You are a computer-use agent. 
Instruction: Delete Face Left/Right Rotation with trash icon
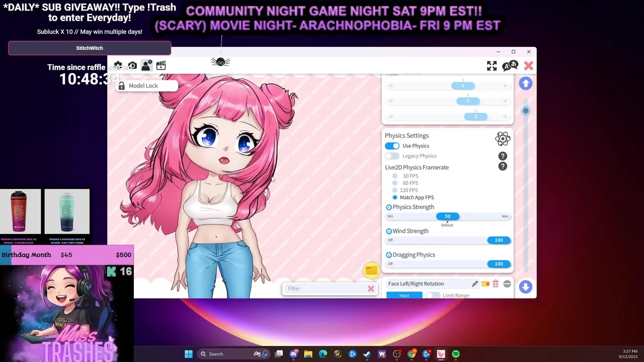pos(496,284)
